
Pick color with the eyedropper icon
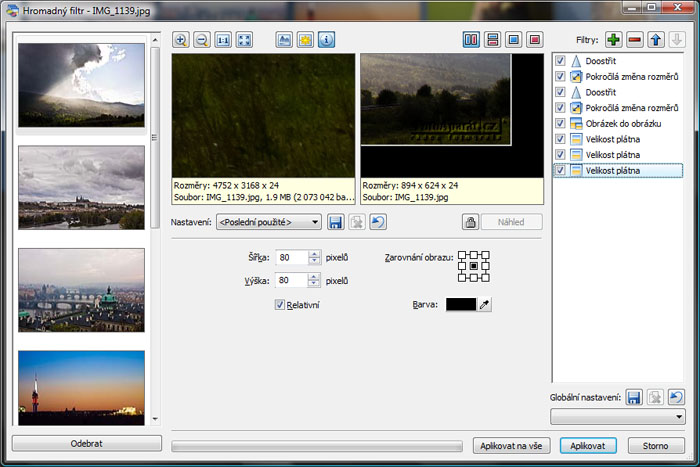(x=485, y=304)
